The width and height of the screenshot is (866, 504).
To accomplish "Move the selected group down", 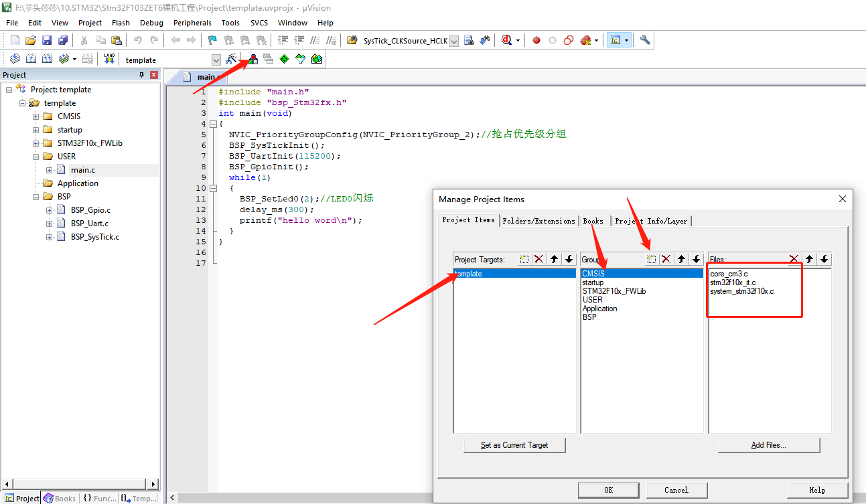I will coord(697,259).
